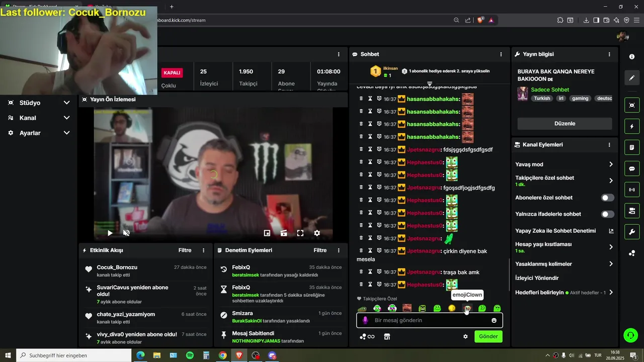The image size is (644, 362).
Task: Delete first hasansabbahakahs message with trash icon
Action: click(x=361, y=99)
